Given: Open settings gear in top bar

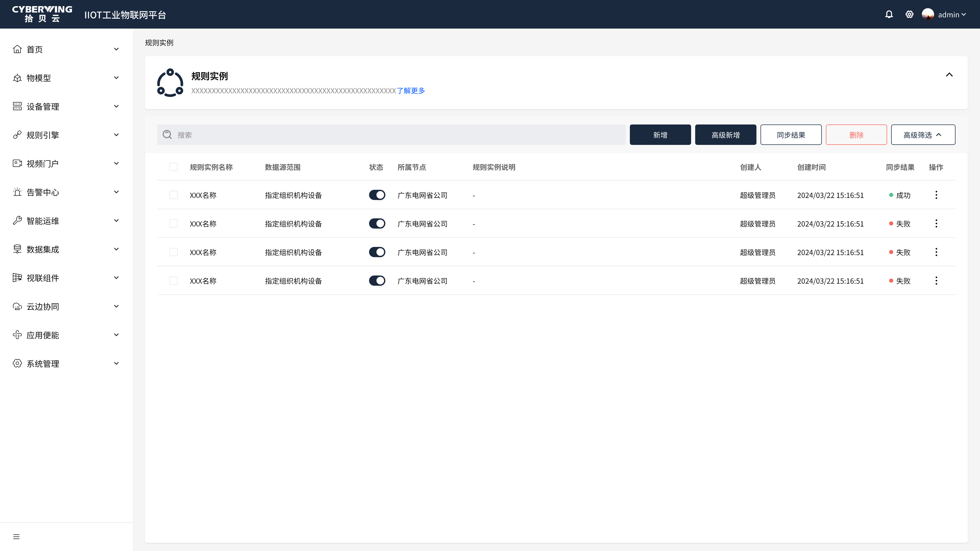Looking at the screenshot, I should 909,15.
